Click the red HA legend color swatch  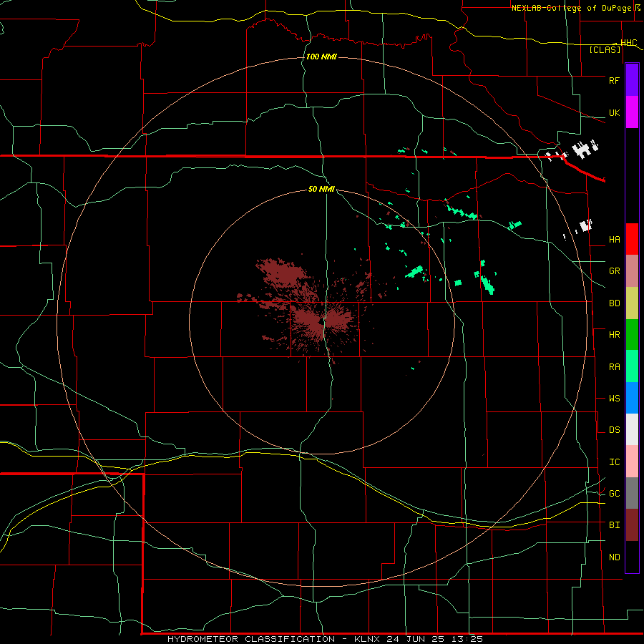point(632,239)
